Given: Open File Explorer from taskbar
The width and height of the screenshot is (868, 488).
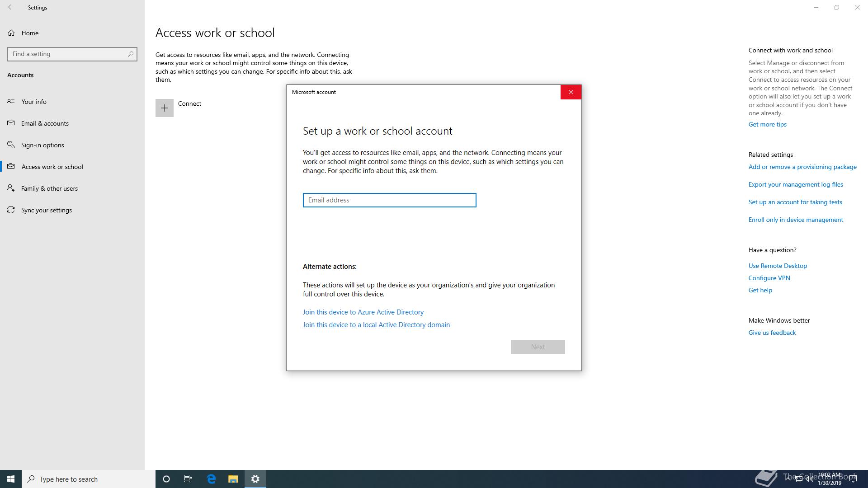Looking at the screenshot, I should (x=233, y=479).
